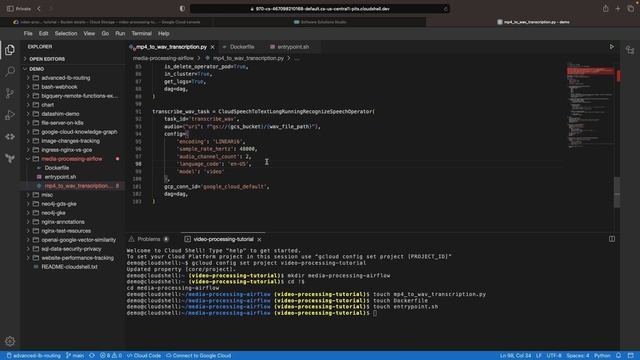Click the browser address bar
Image resolution: width=640 pixels, height=360 pixels.
(320, 9)
